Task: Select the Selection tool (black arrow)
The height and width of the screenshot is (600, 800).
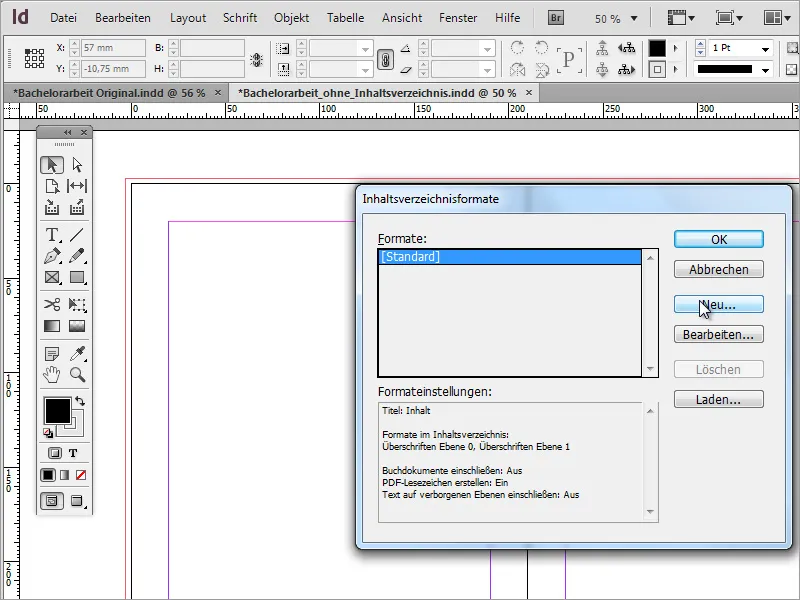Action: click(52, 165)
